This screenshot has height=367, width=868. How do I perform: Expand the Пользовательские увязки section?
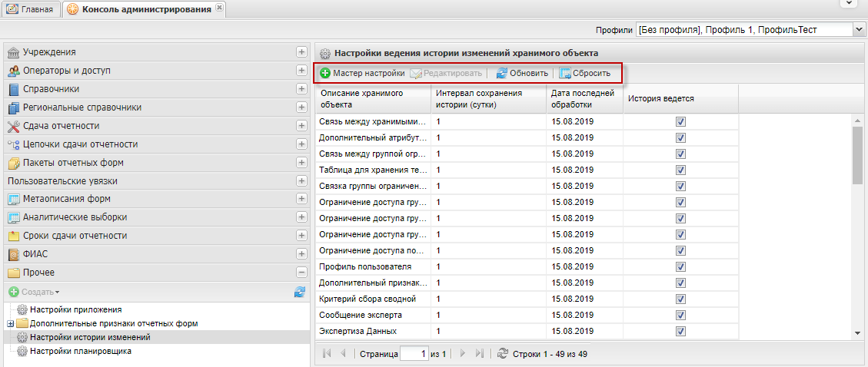301,180
